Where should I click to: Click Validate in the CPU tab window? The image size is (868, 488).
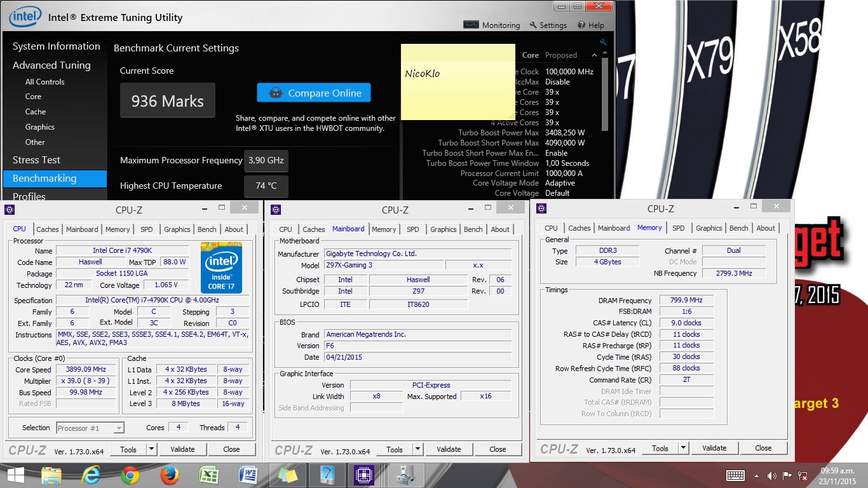pyautogui.click(x=182, y=449)
